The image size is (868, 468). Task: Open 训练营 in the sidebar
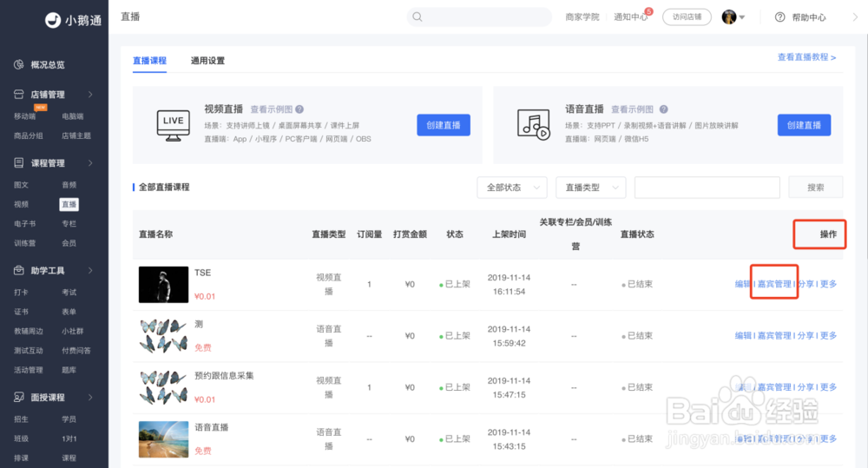(x=24, y=243)
